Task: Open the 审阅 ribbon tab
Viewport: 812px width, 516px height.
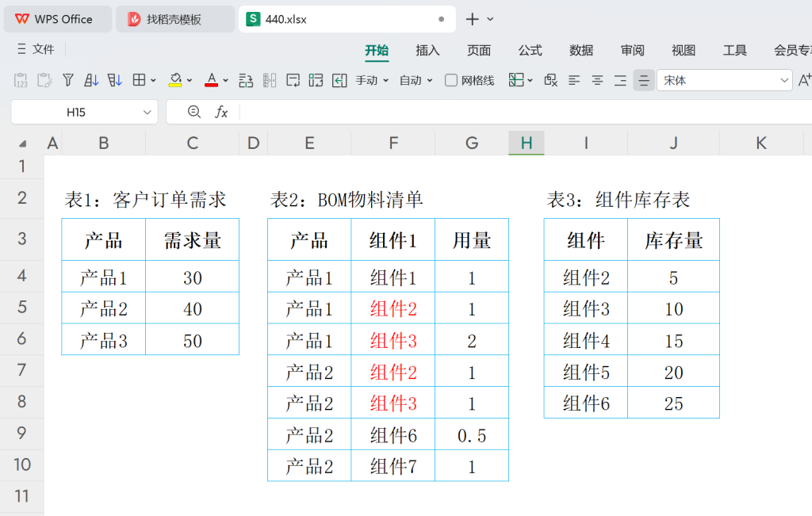Action: (632, 50)
